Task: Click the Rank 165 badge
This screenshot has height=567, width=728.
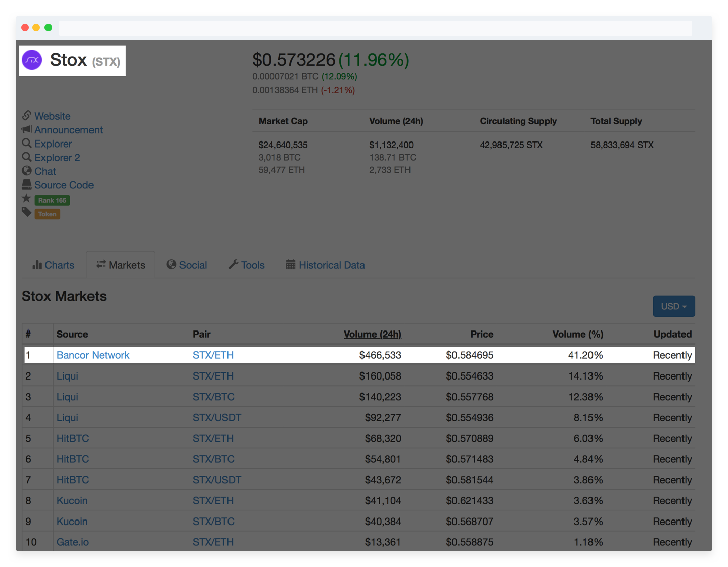Action: pos(53,200)
